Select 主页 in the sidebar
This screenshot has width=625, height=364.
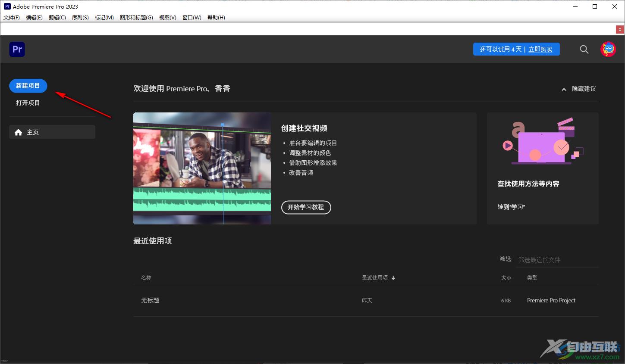tap(52, 132)
